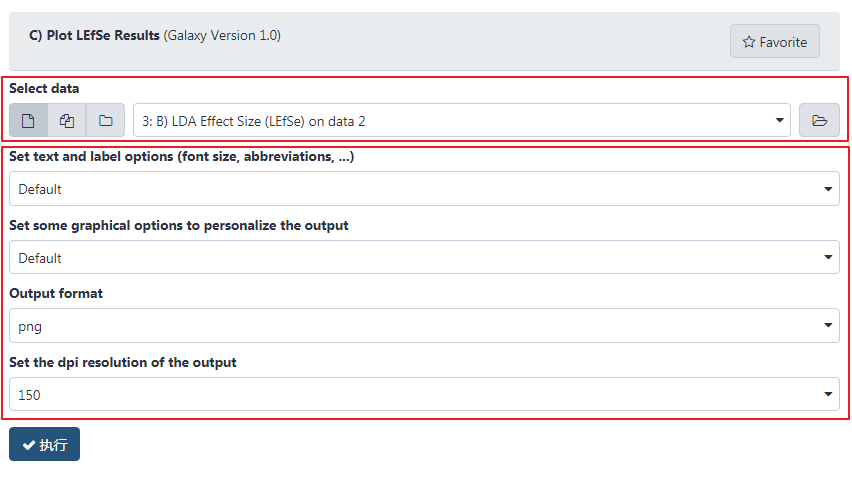The width and height of the screenshot is (852, 477).
Task: Click the arrow on text options field
Action: point(828,189)
